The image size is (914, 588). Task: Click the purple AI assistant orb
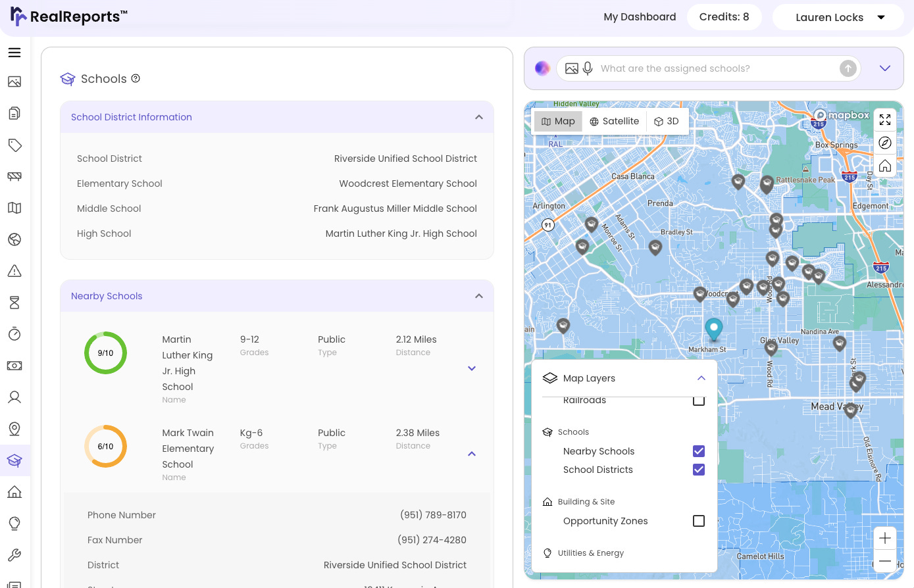pyautogui.click(x=542, y=68)
